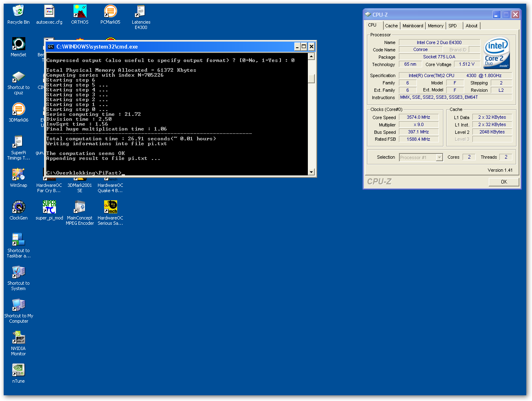Click the Threads count value 2
The height and width of the screenshot is (401, 532).
506,157
